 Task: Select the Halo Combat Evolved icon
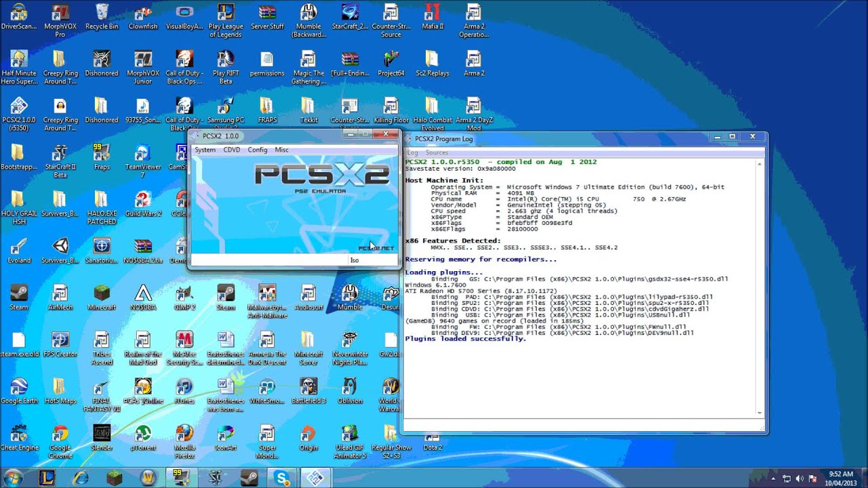click(433, 113)
